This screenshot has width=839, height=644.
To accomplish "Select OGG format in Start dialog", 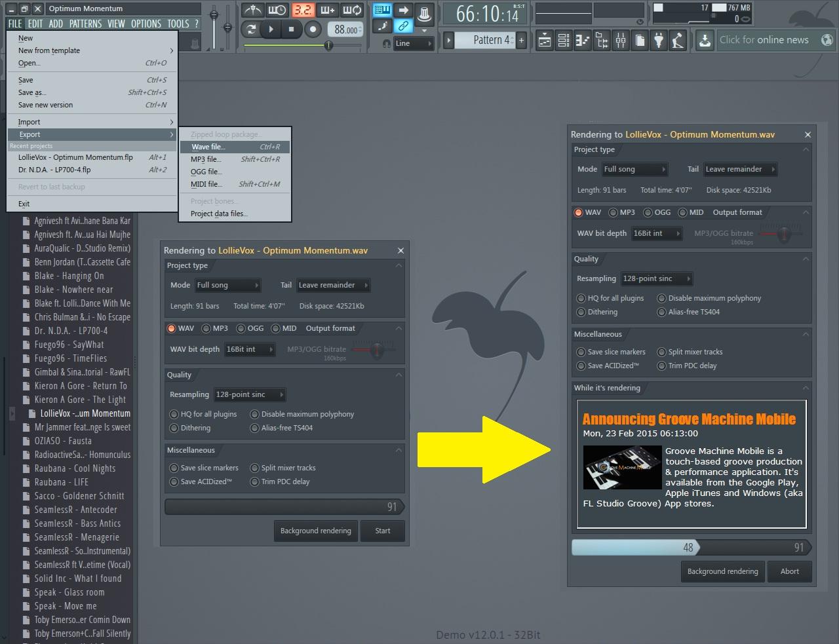I will click(x=241, y=328).
